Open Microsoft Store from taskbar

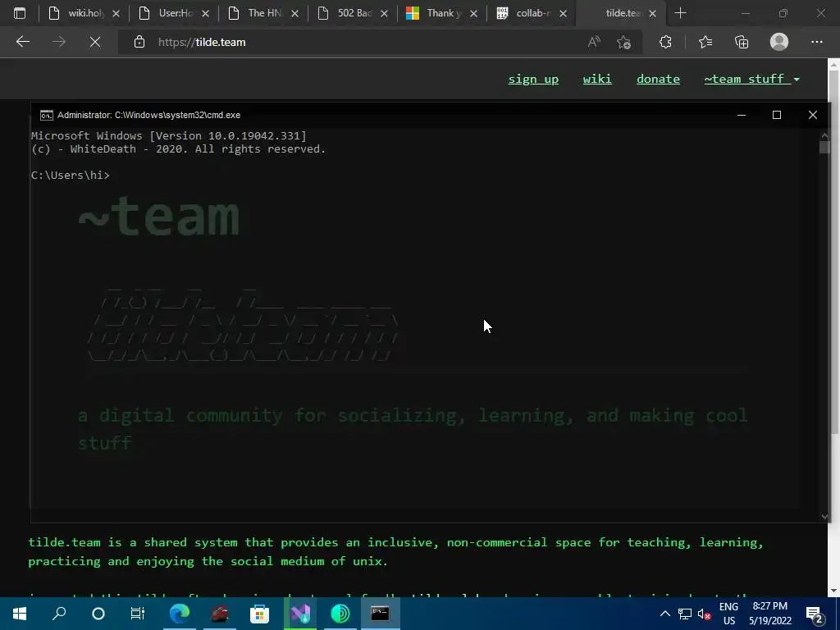tap(259, 614)
